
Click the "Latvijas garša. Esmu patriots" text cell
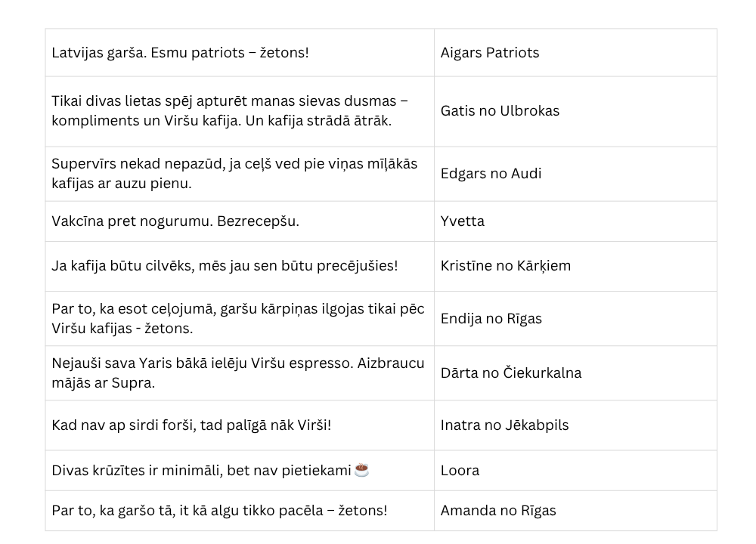181,53
